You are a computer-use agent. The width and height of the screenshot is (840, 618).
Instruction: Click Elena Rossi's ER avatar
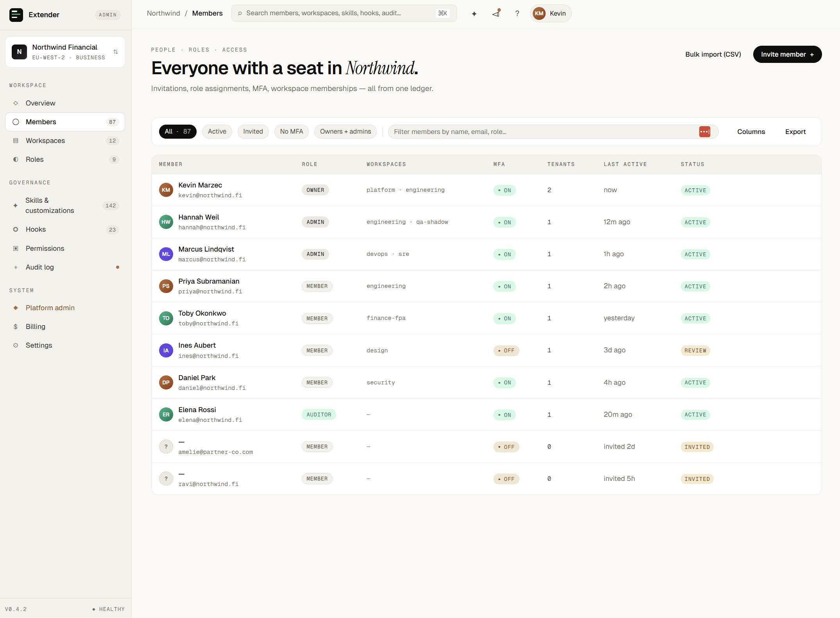click(166, 414)
